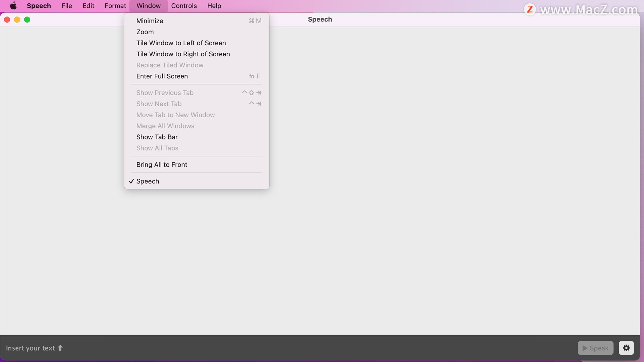Select Enter Full Screen

pyautogui.click(x=197, y=76)
